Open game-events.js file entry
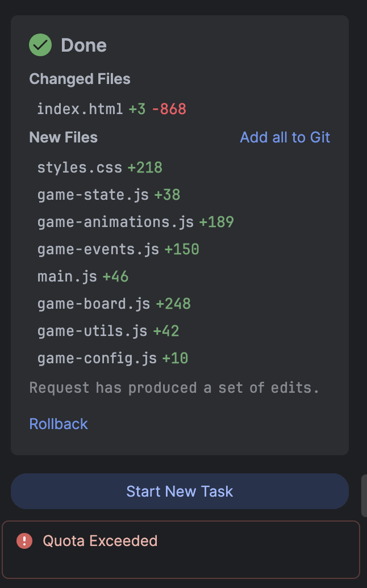Viewport: 367px width, 588px height. point(98,250)
